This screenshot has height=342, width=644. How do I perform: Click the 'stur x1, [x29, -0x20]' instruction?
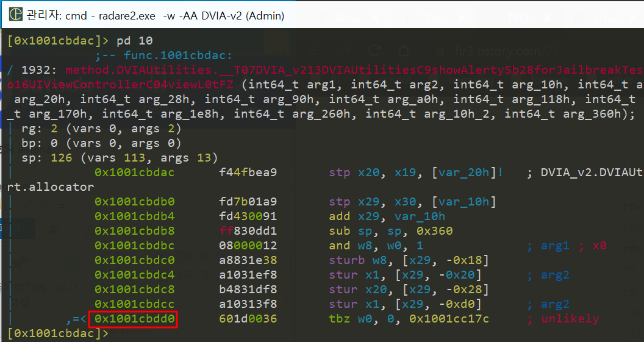click(405, 275)
